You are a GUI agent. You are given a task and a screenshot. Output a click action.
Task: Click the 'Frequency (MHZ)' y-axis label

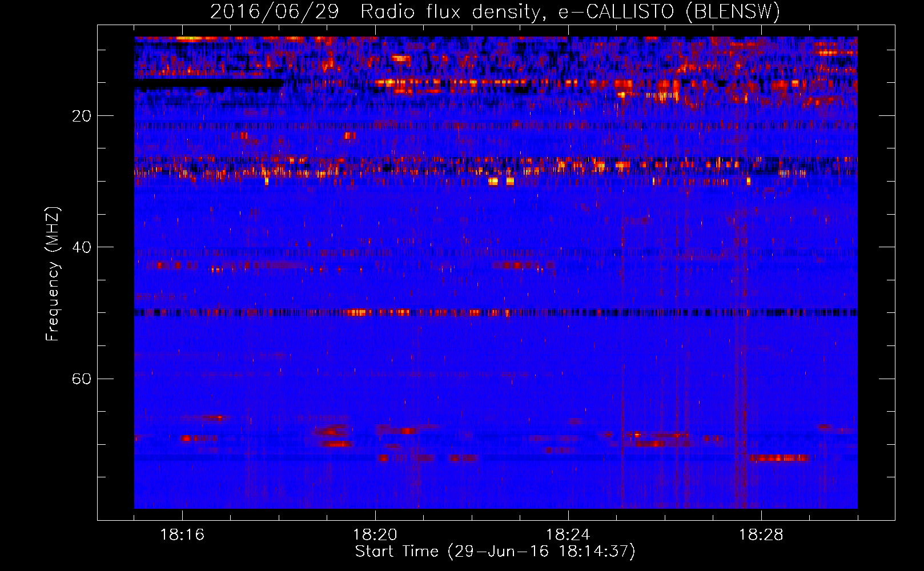pyautogui.click(x=53, y=274)
